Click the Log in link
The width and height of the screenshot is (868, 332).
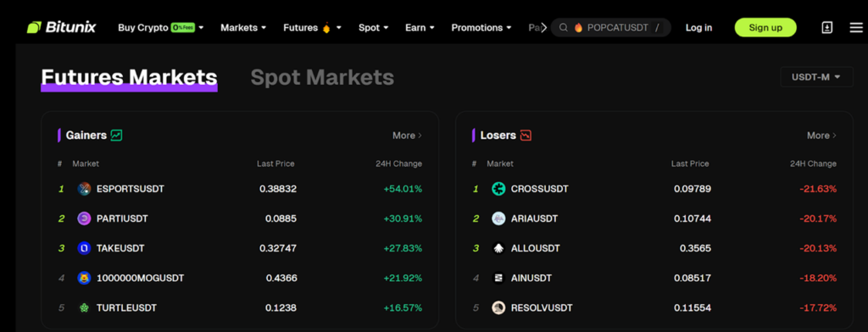pos(698,28)
